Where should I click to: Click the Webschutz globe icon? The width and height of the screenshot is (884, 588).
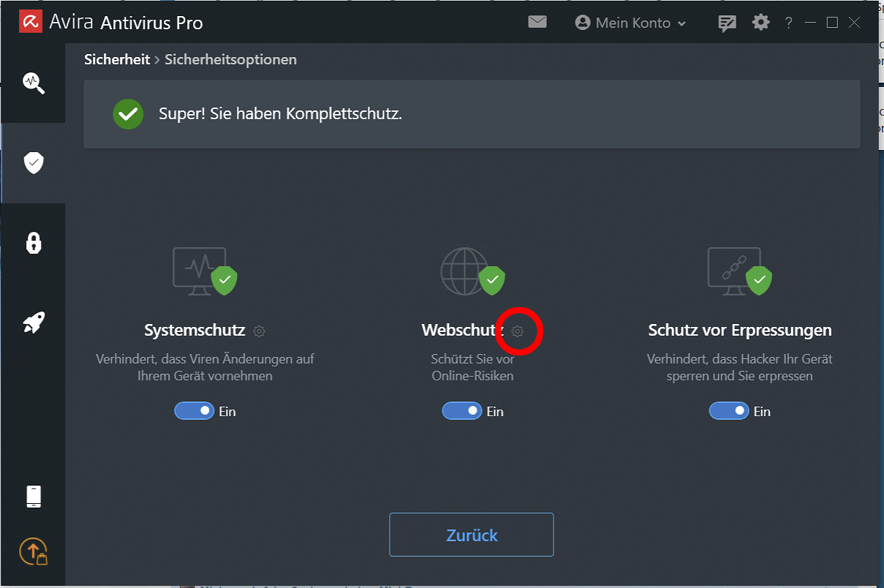[x=472, y=271]
